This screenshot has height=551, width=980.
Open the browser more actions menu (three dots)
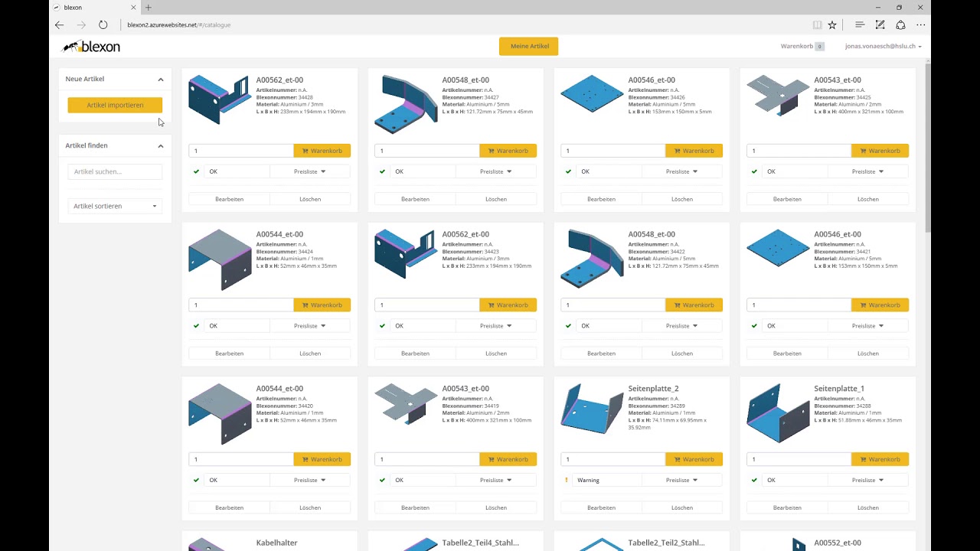(921, 24)
